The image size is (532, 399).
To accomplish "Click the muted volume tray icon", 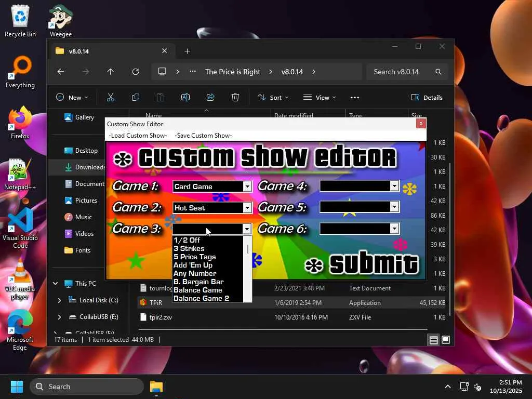I will coord(477,387).
